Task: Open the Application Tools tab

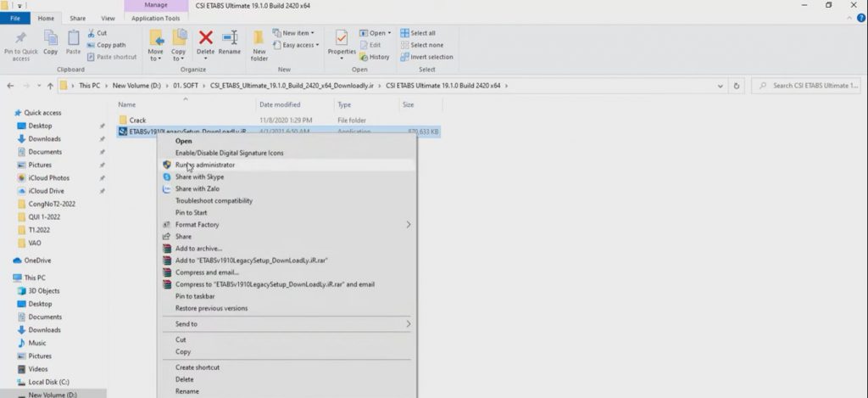Action: click(156, 19)
